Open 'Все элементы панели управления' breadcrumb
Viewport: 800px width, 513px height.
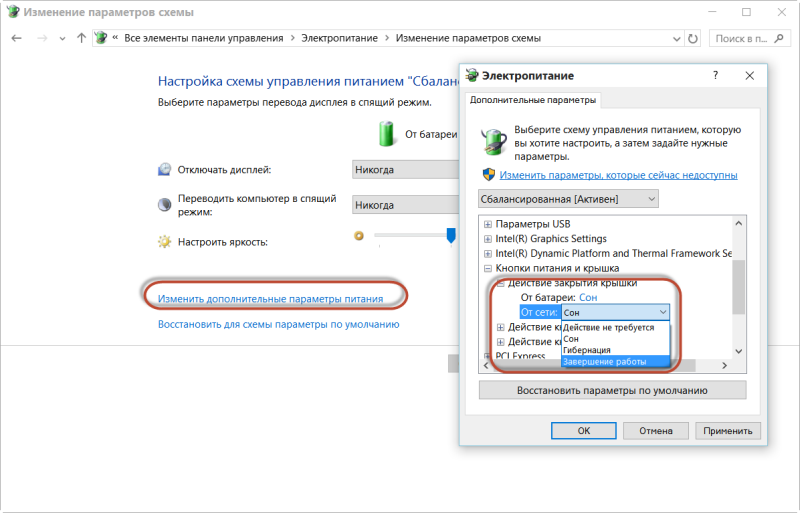tap(204, 38)
